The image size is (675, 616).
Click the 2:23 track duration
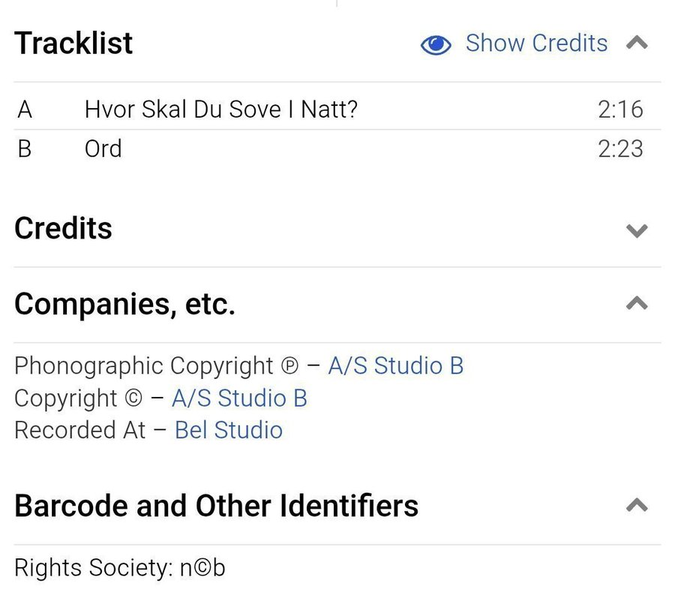coord(620,149)
